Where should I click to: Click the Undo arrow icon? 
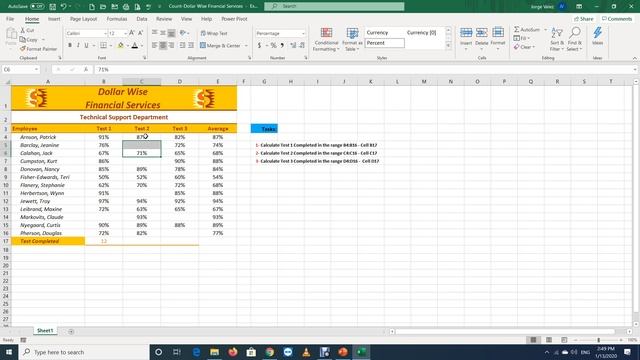[x=64, y=7]
